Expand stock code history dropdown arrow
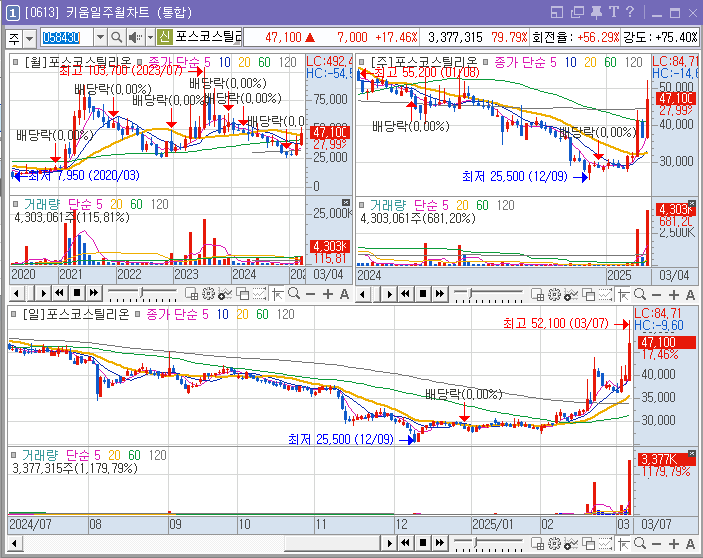703x558 pixels. click(x=100, y=37)
